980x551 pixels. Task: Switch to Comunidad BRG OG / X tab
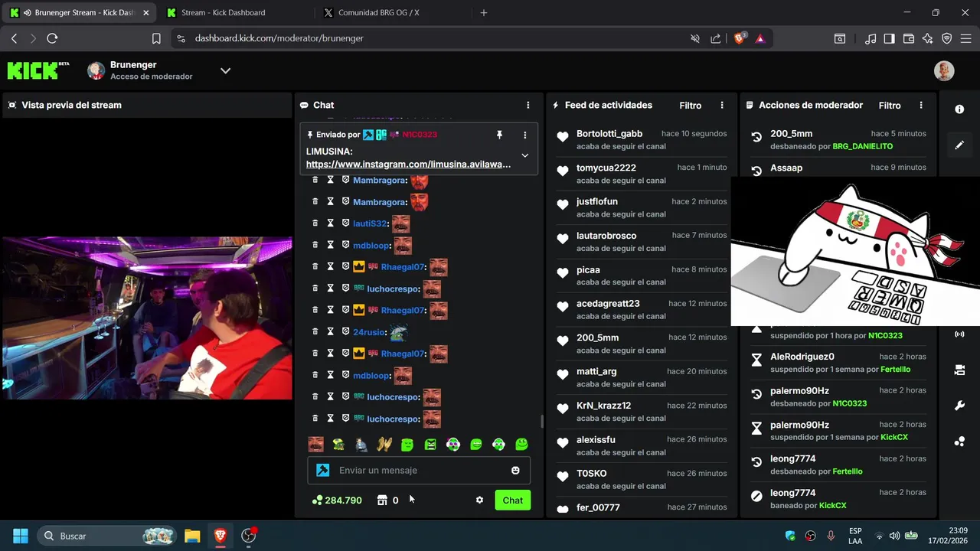389,13
